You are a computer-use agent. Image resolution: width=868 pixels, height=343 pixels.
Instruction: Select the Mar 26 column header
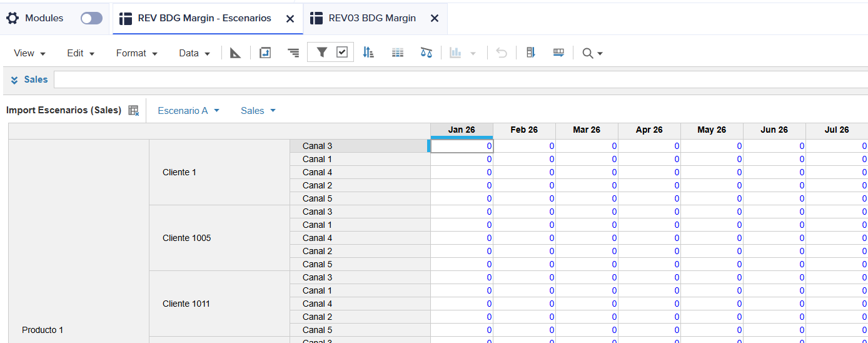point(587,130)
